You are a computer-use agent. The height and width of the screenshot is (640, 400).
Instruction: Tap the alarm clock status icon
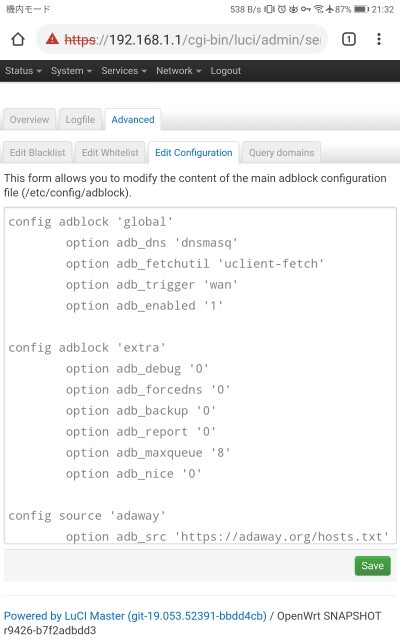pos(282,9)
